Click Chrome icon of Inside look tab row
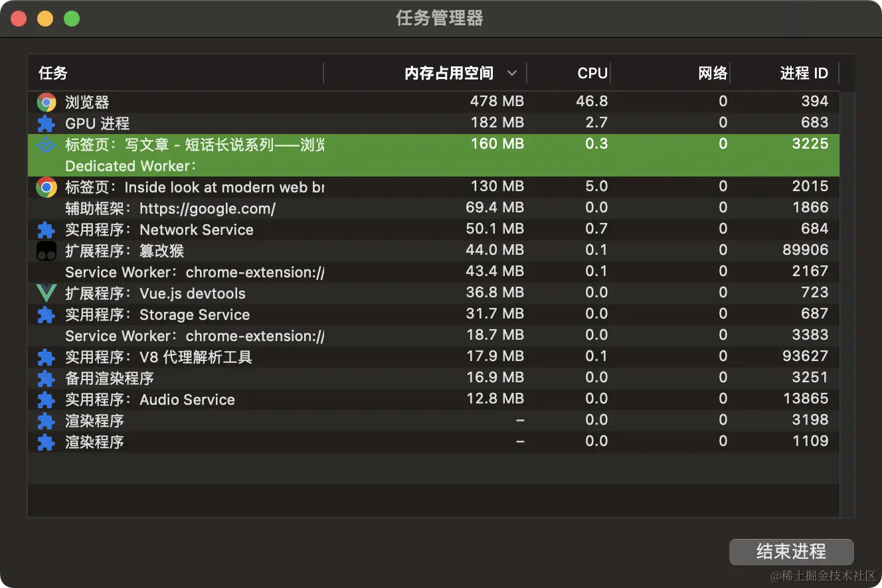882x588 pixels. pos(46,187)
